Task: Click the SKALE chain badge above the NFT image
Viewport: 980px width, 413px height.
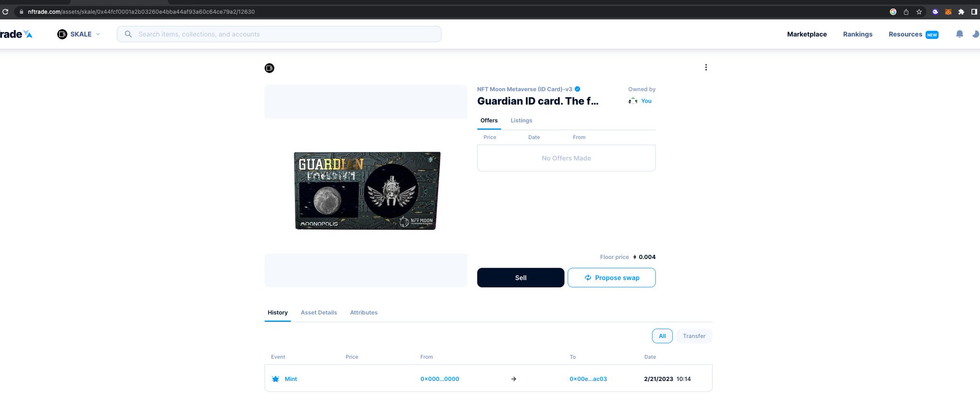Action: coord(269,68)
